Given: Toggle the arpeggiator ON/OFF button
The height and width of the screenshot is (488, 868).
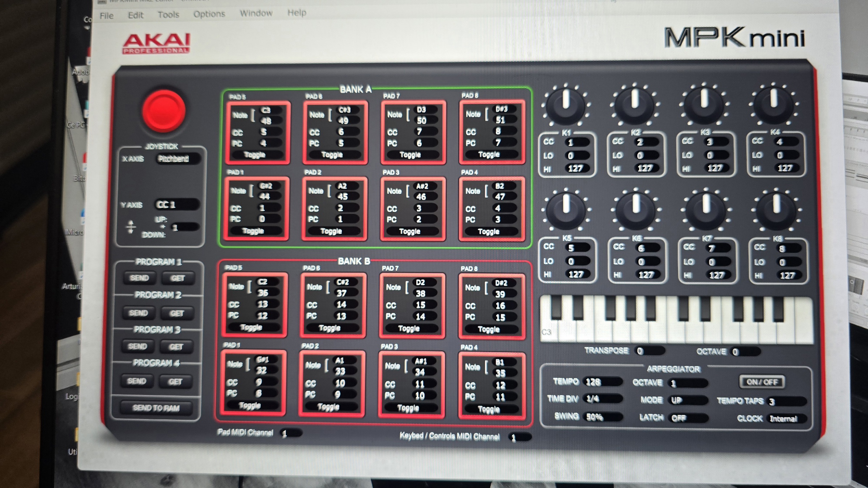Looking at the screenshot, I should 762,382.
